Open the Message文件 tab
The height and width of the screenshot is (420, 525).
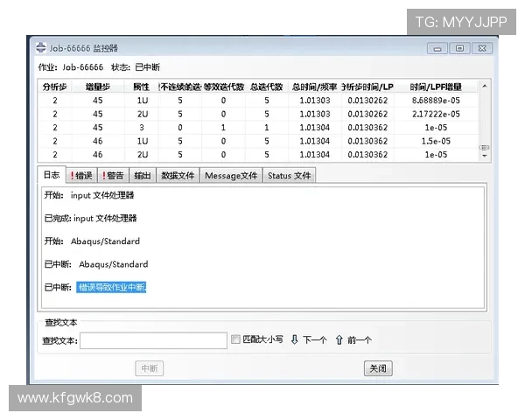pos(231,176)
